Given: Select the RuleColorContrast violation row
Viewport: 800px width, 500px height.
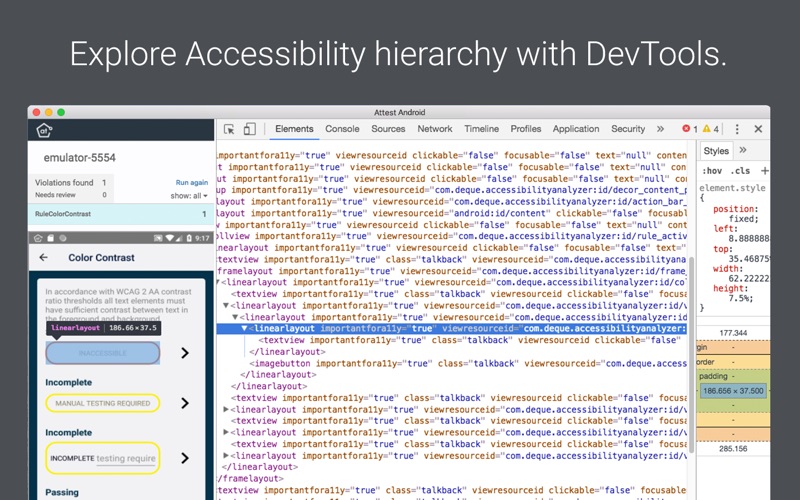Looking at the screenshot, I should click(x=121, y=214).
